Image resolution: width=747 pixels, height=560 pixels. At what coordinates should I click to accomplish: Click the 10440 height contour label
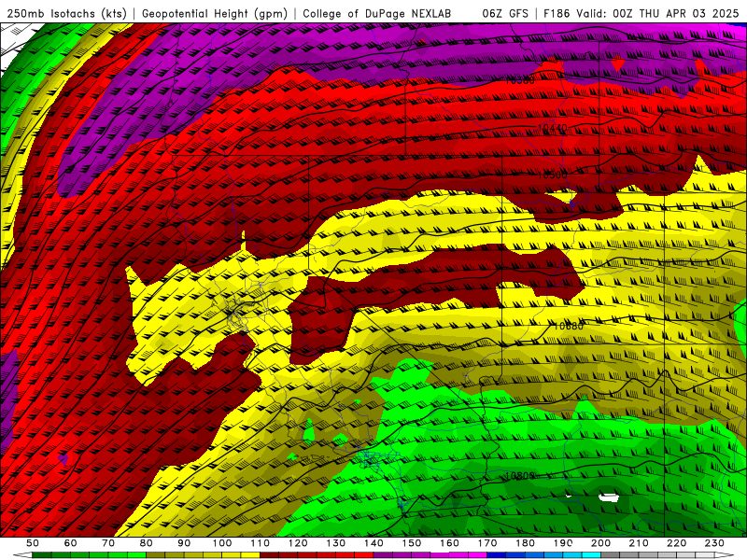(552, 128)
